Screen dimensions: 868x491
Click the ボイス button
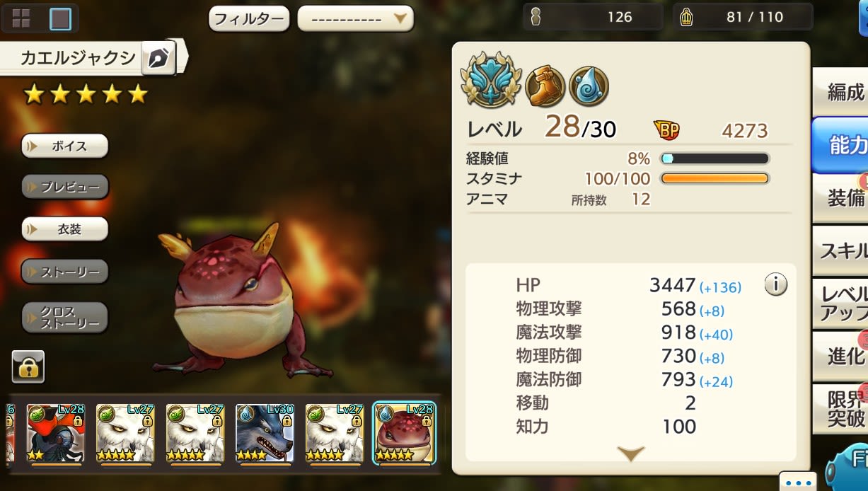[65, 146]
